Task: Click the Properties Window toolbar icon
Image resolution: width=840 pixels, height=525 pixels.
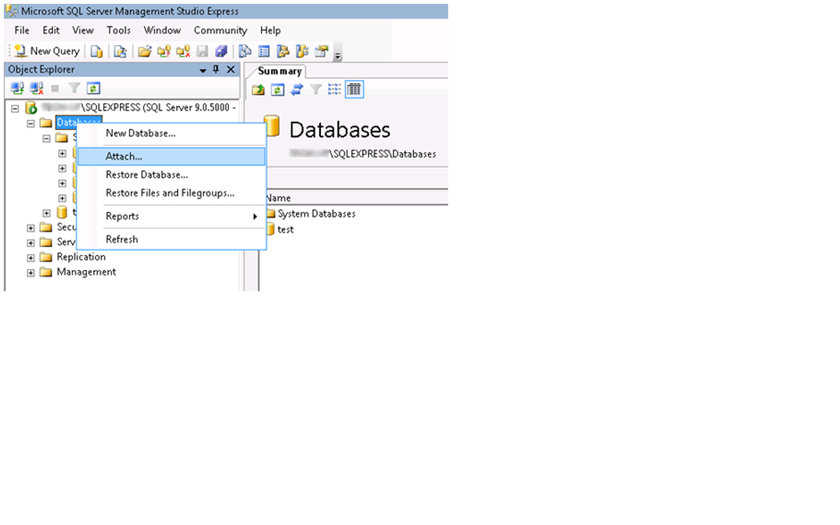Action: (321, 51)
